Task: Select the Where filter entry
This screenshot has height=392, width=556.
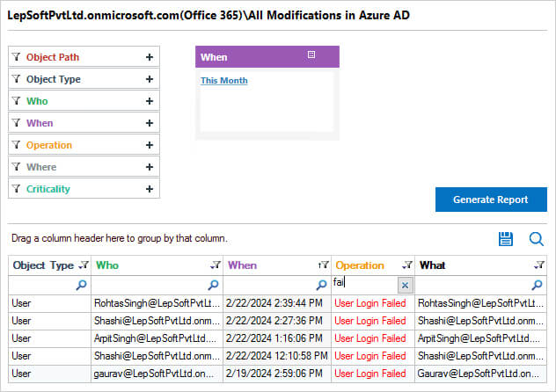Action: pos(84,167)
